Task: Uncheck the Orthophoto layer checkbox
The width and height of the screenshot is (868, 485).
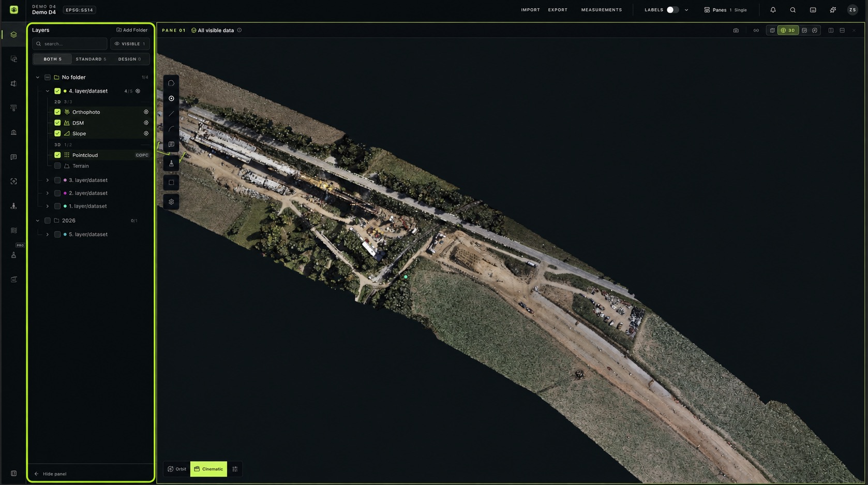Action: pos(57,112)
